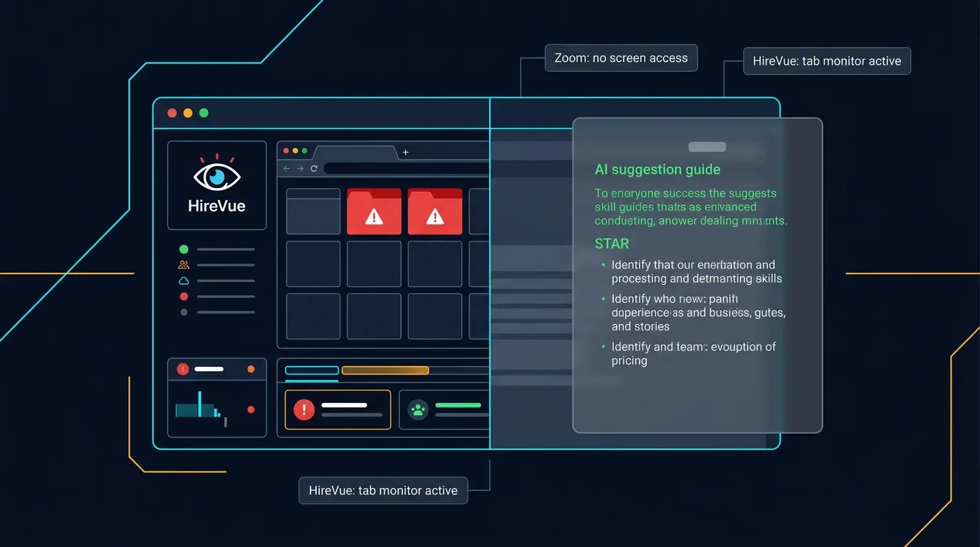Screen dimensions: 980x547
Task: Select the gray dot sidebar item
Action: click(x=184, y=312)
